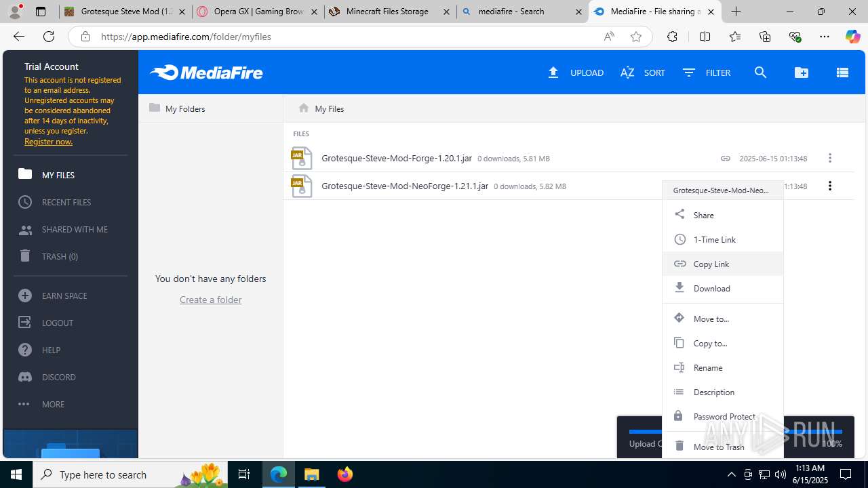Click the browser Refresh button

(x=49, y=37)
